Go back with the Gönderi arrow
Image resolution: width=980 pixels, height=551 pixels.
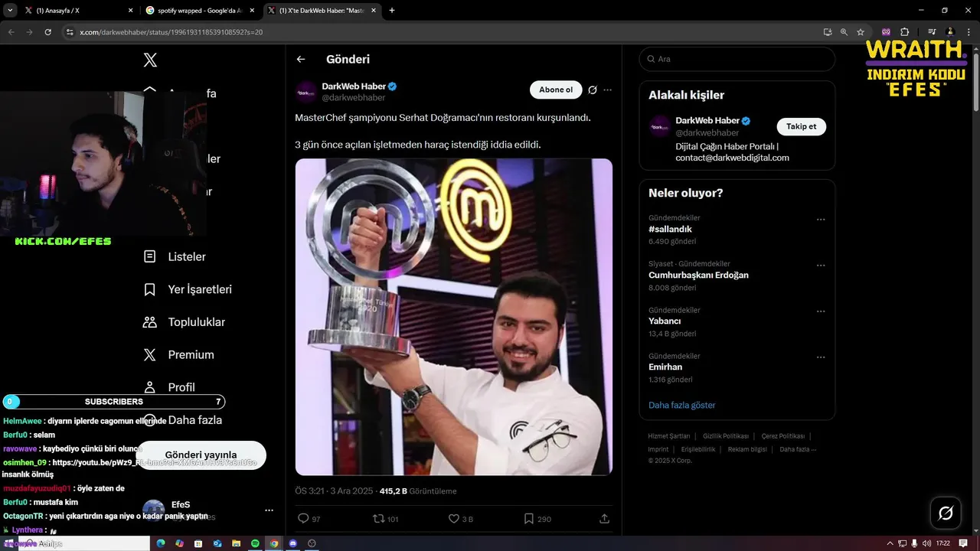[x=301, y=59]
